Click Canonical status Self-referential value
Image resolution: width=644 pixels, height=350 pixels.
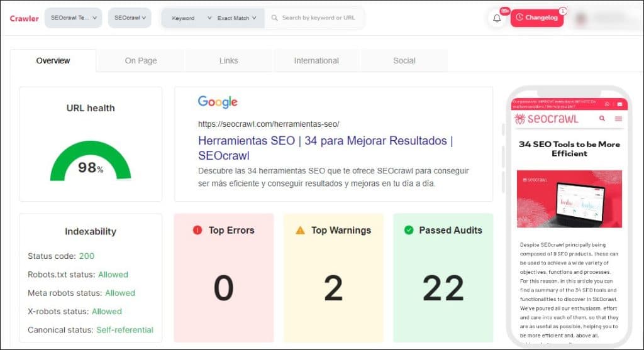(125, 330)
